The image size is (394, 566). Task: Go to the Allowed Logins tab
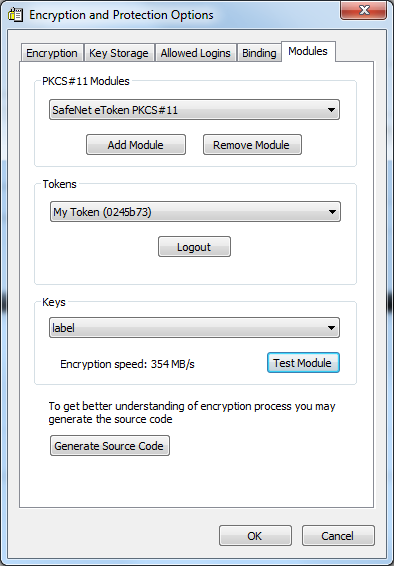pos(196,53)
